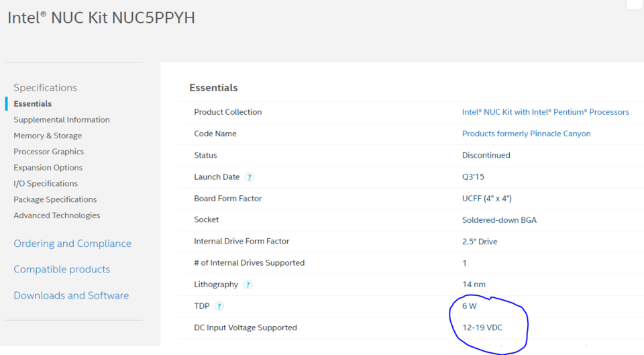The width and height of the screenshot is (644, 355).
Task: Open Ordering and Compliance link
Action: (72, 244)
